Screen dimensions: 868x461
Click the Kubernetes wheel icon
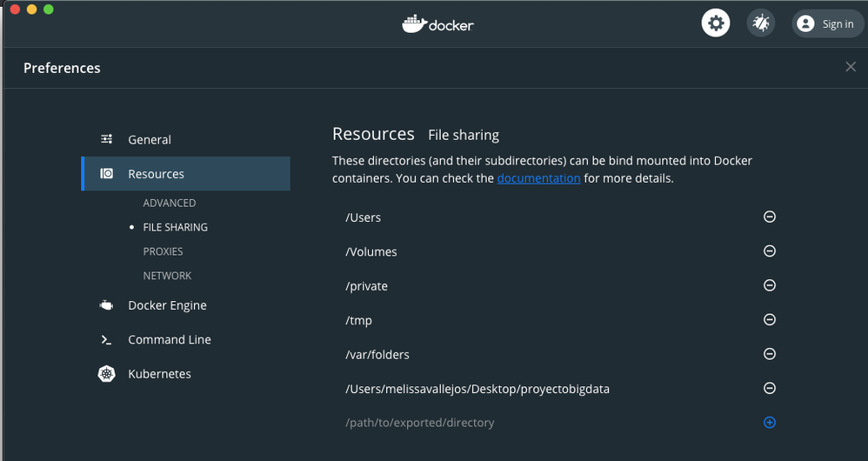[106, 374]
